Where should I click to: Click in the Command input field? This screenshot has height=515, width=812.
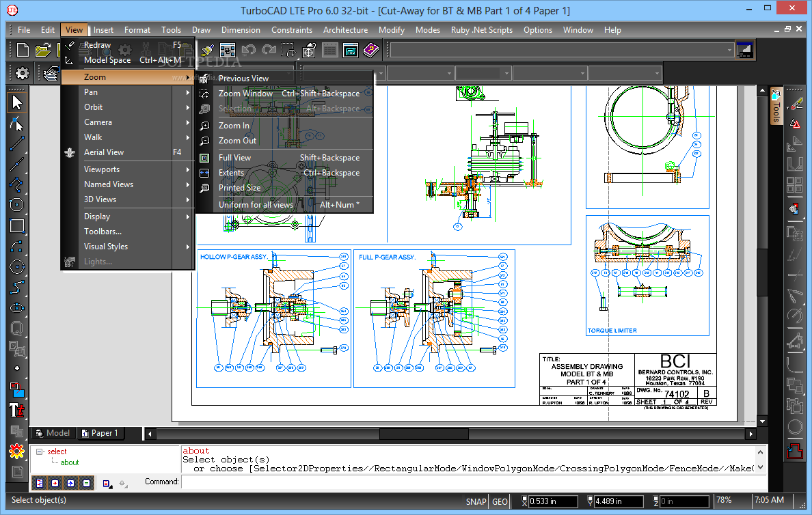[474, 482]
